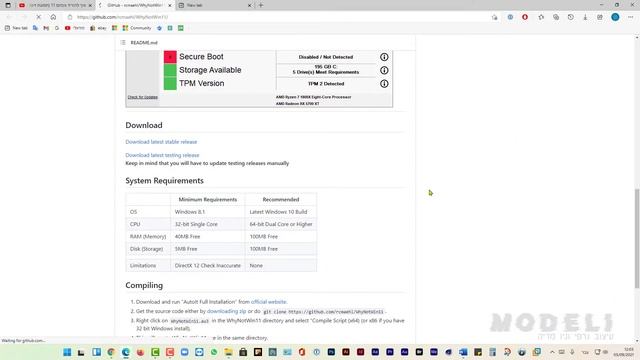
Task: Open File Explorer from taskbar
Action: click(228, 352)
